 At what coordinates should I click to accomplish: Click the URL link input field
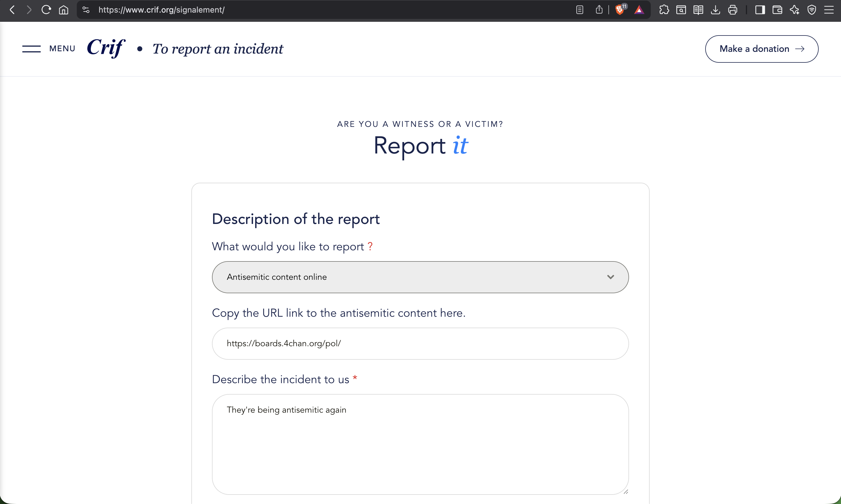pos(420,343)
